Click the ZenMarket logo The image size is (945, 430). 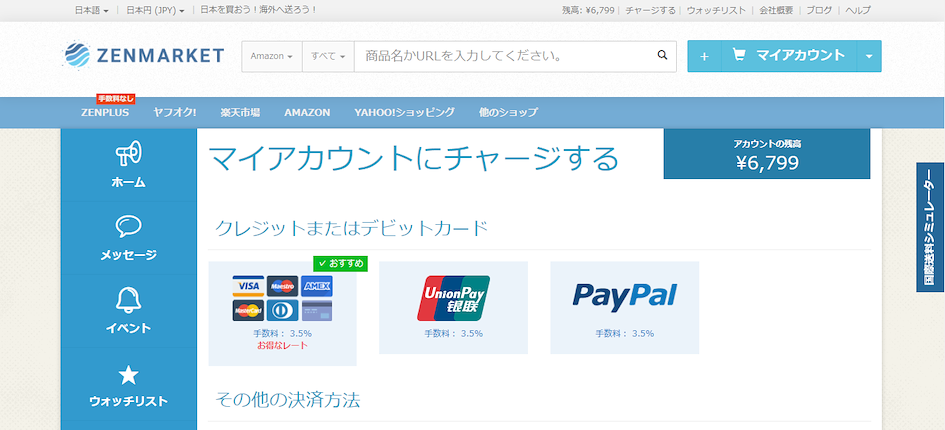pyautogui.click(x=143, y=55)
